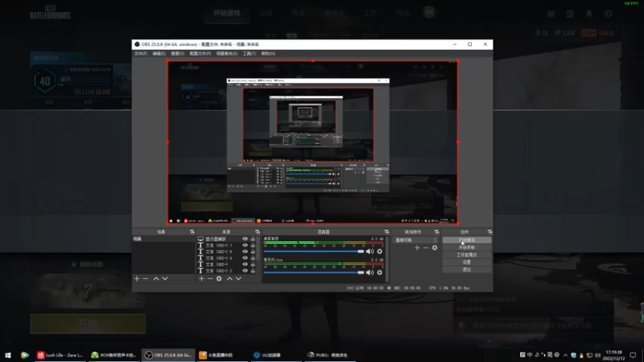
Task: Toggle visibility of 文本 (GDI+) 5 source
Action: tap(245, 252)
